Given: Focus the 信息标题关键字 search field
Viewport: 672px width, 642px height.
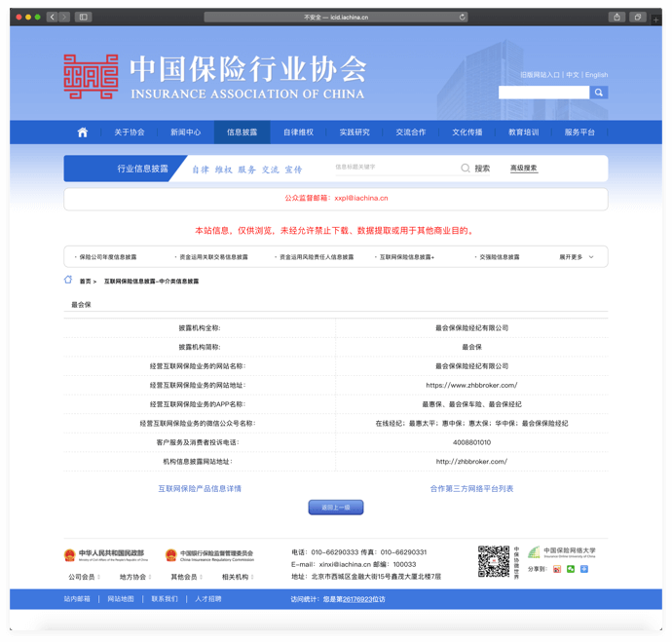Looking at the screenshot, I should click(x=396, y=168).
